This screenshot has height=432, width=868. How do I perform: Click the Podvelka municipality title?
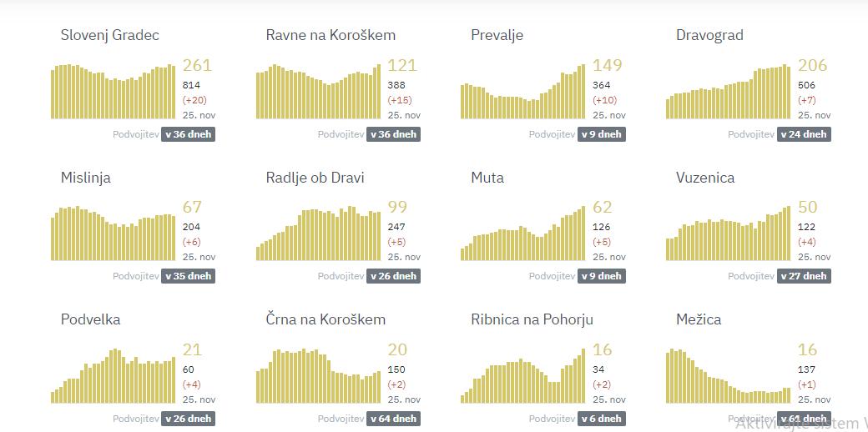[90, 319]
